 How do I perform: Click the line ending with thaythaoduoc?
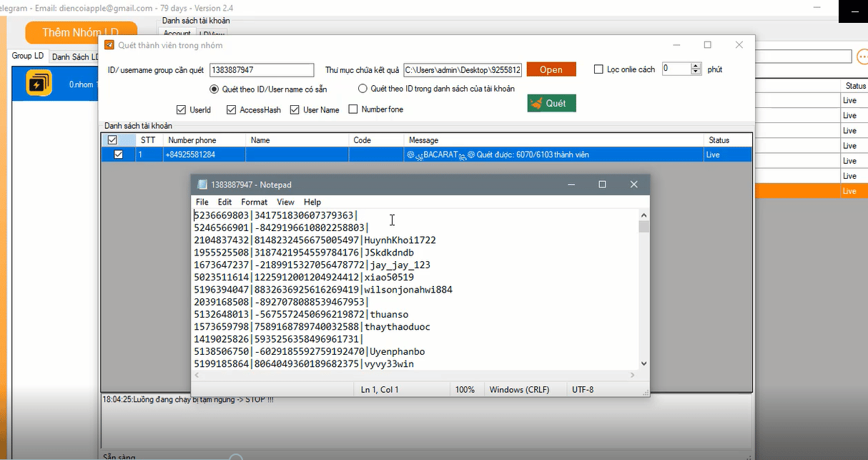point(312,327)
